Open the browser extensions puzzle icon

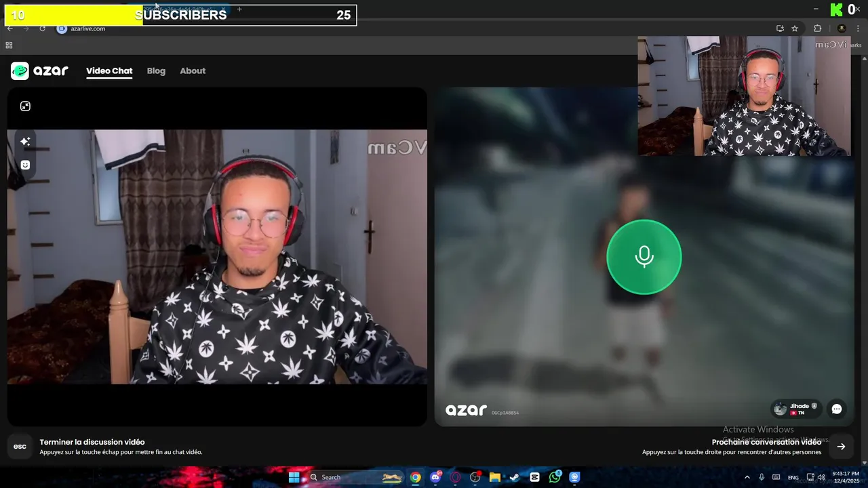[x=817, y=28]
